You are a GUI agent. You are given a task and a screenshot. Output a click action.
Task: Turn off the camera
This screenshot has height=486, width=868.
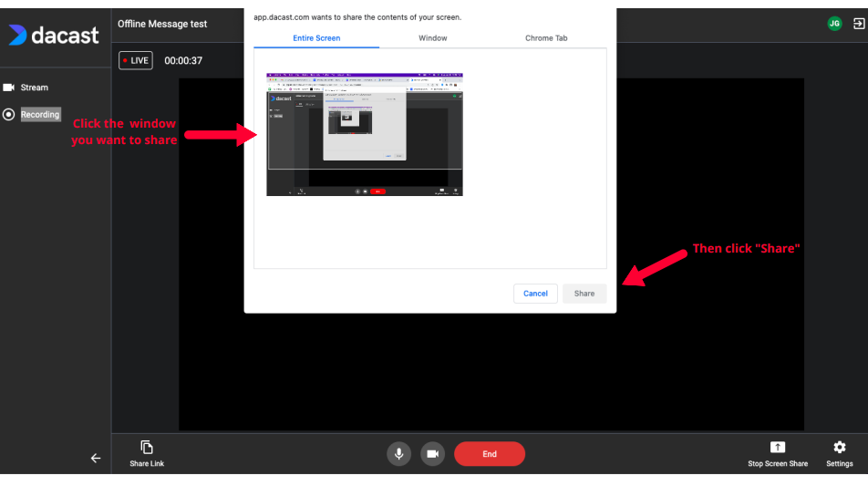pyautogui.click(x=432, y=454)
